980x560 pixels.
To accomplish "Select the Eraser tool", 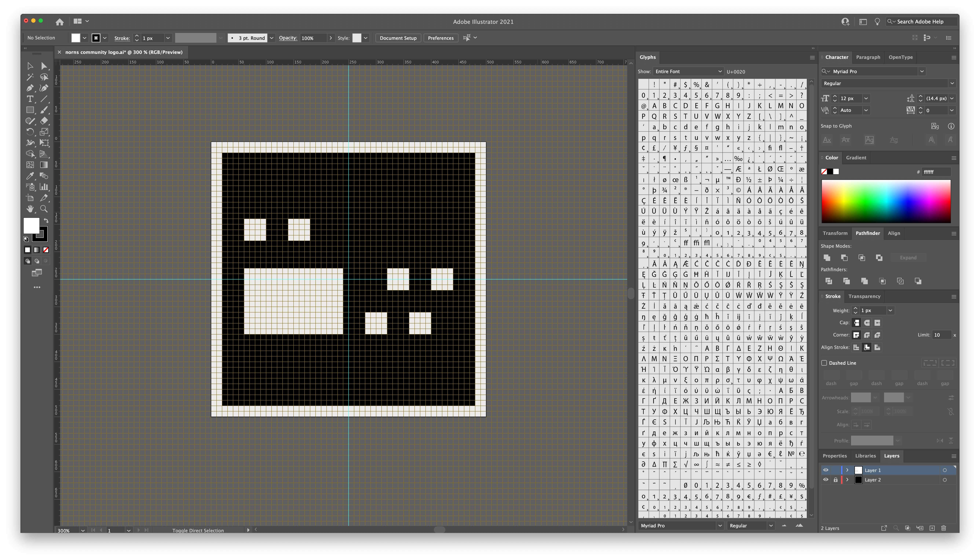I will pos(44,121).
